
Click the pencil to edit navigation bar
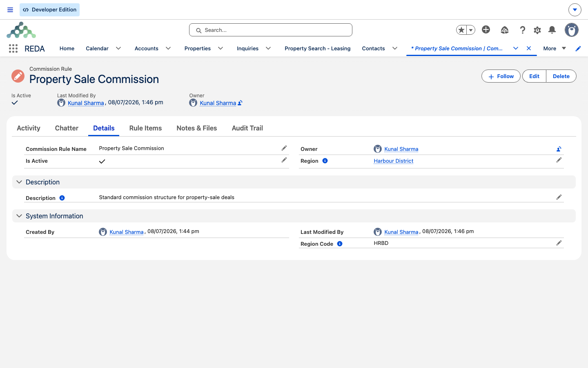[578, 49]
